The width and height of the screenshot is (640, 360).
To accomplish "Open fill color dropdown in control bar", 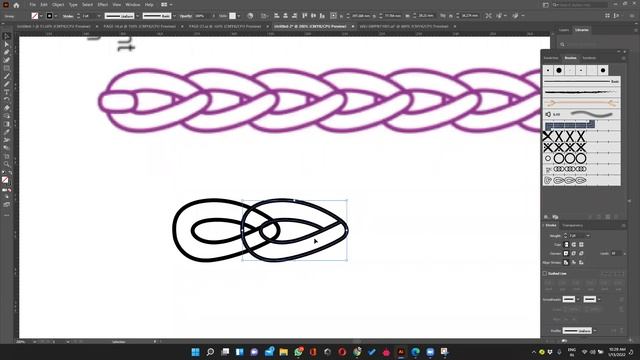I will [x=41, y=16].
